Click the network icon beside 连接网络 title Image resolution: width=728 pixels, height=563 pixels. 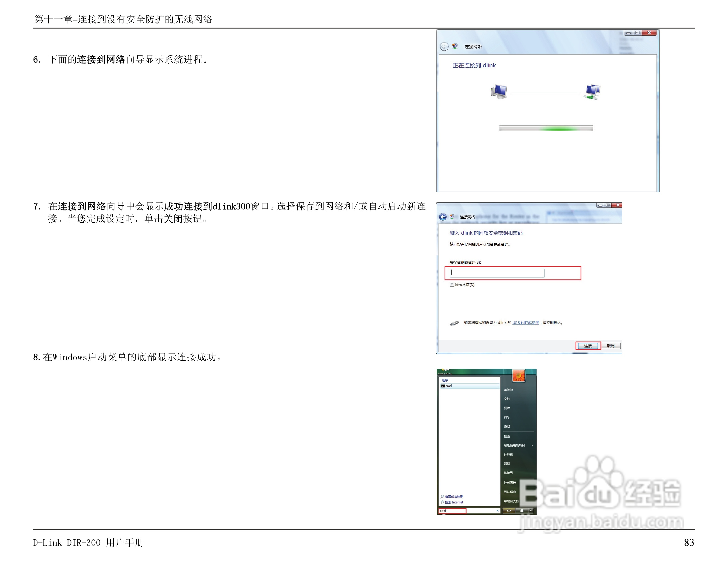455,46
